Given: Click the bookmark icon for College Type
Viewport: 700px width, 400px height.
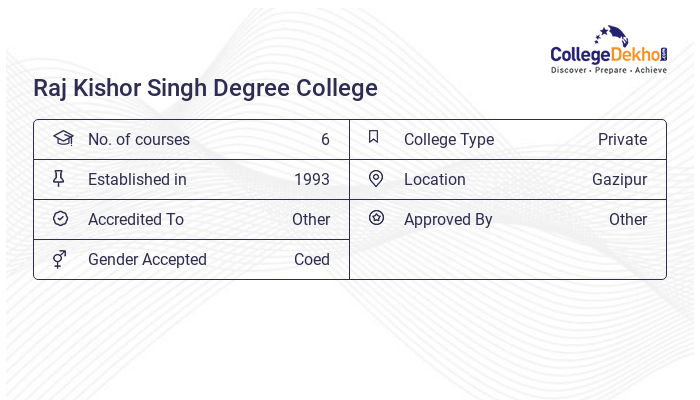Looking at the screenshot, I should tap(374, 138).
